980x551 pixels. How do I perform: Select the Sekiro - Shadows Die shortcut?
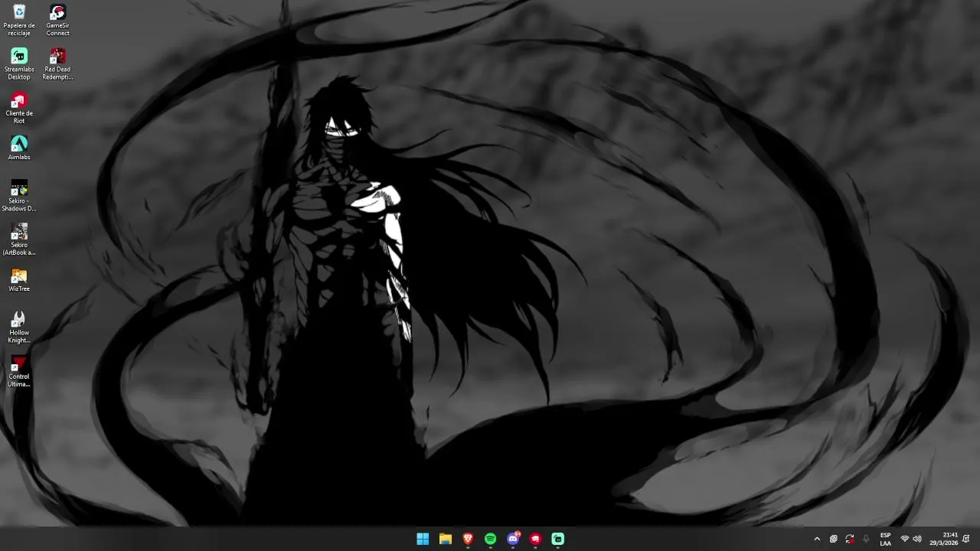(x=19, y=196)
